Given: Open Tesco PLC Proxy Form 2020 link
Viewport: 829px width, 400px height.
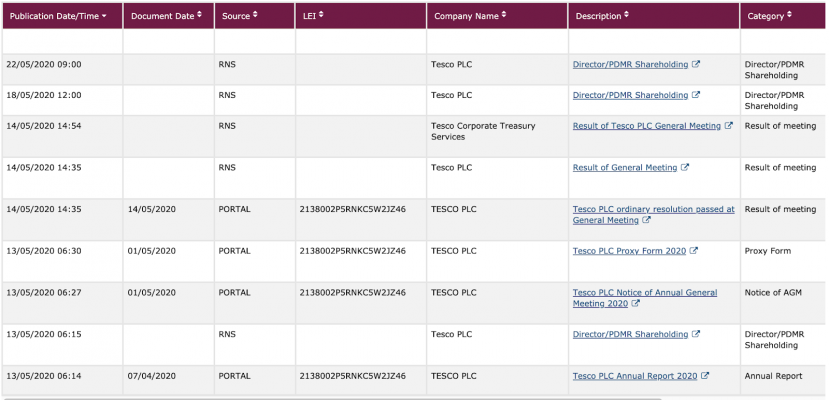Looking at the screenshot, I should click(629, 251).
